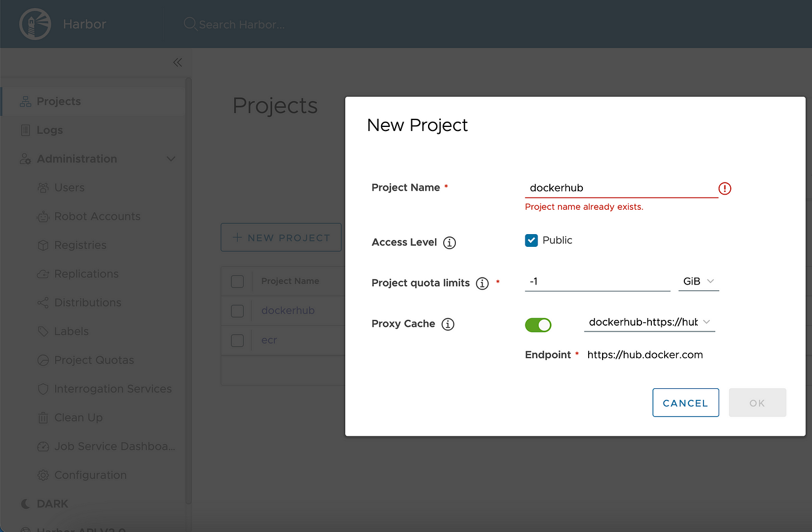Open Users under Administration
The width and height of the screenshot is (812, 532).
click(x=69, y=188)
